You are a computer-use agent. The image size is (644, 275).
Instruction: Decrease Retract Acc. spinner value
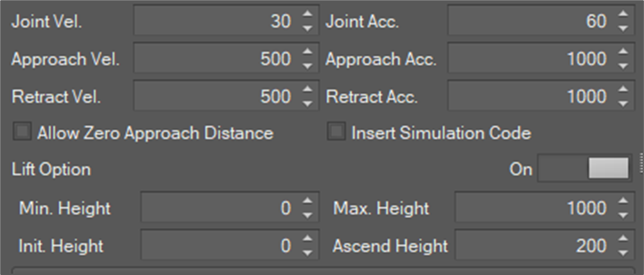point(622,102)
